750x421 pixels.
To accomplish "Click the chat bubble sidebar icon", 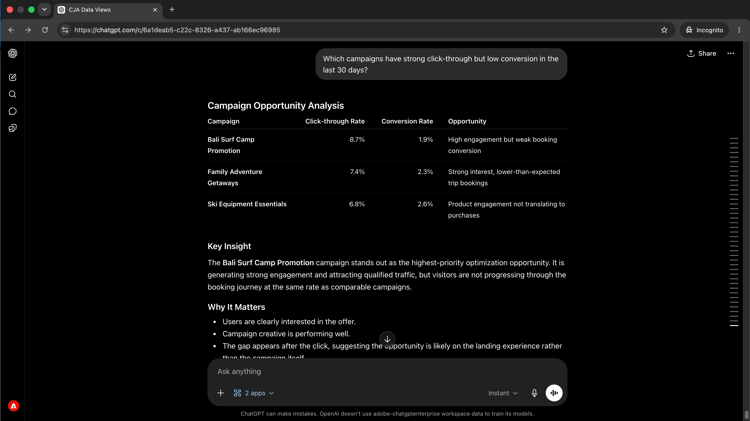I will pyautogui.click(x=12, y=111).
